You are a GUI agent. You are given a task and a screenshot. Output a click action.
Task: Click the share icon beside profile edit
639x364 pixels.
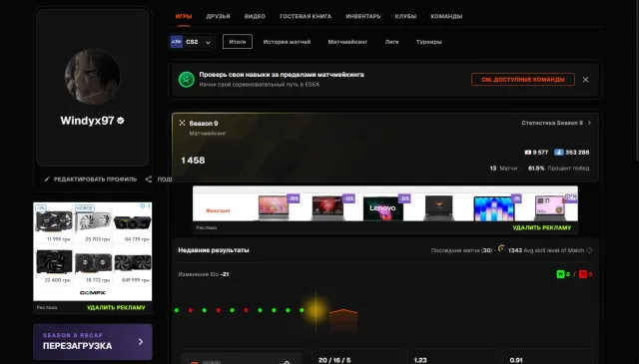click(149, 180)
